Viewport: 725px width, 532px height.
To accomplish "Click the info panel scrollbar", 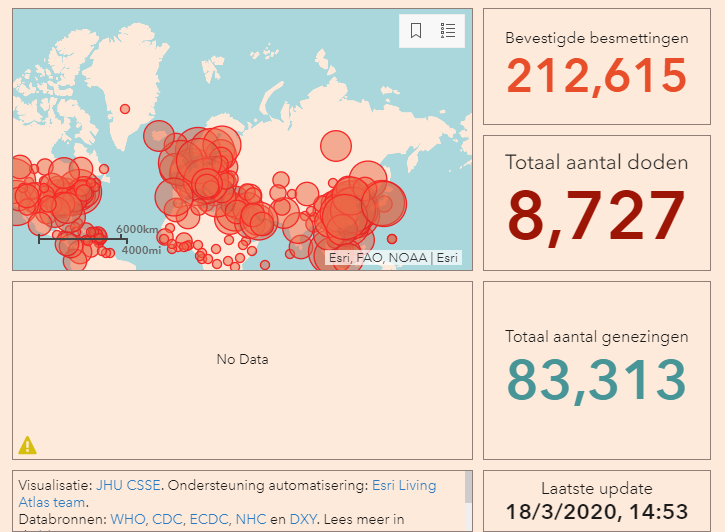I will pos(467,488).
